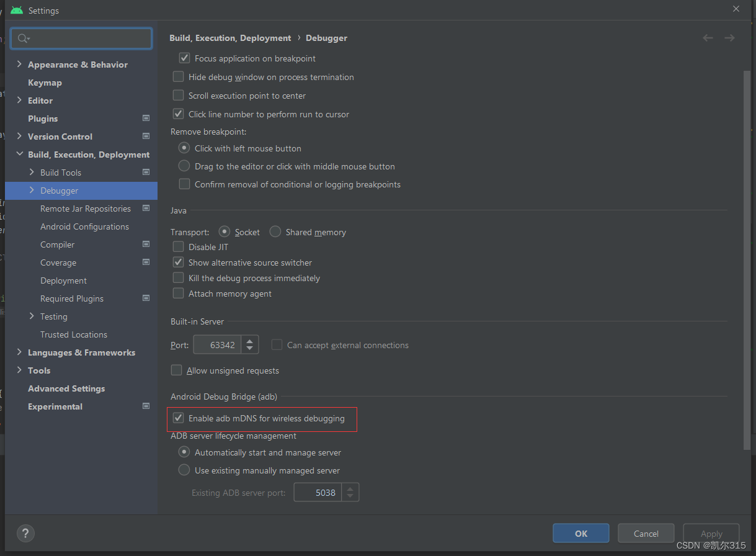Image resolution: width=756 pixels, height=556 pixels.
Task: Select the Debugger settings item
Action: coord(81,191)
